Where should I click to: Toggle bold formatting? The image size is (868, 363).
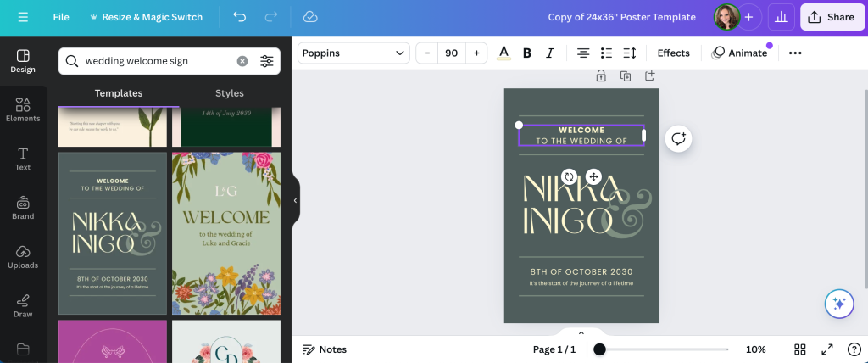[x=527, y=53]
